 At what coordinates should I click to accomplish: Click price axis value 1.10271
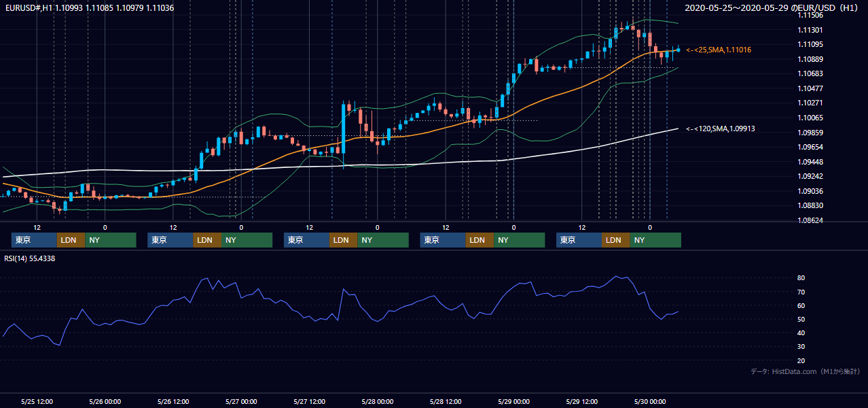pos(810,103)
